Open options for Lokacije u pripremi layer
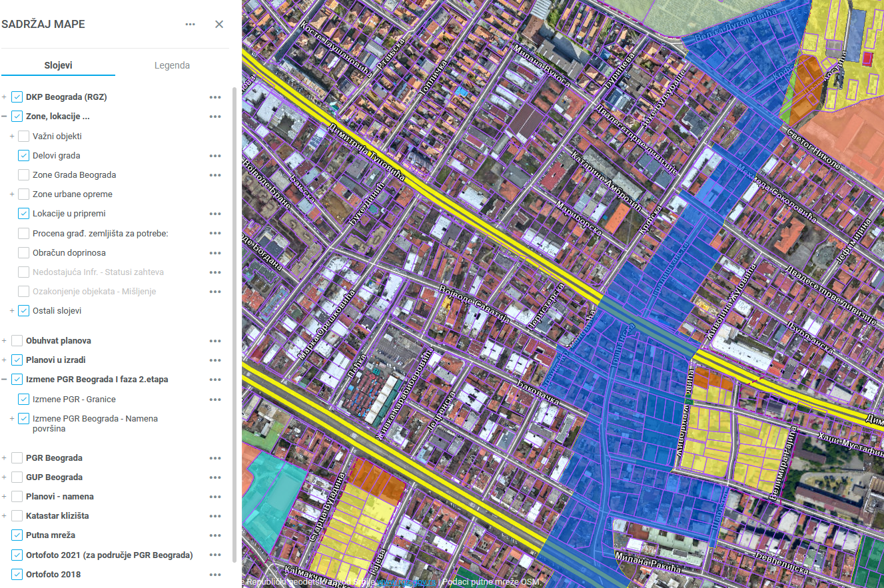Screen dimensions: 884x588 point(215,214)
